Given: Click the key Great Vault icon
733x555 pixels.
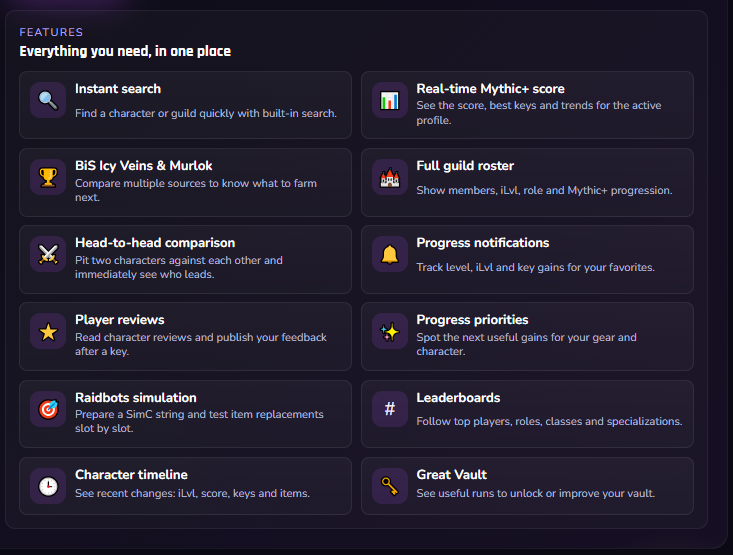Looking at the screenshot, I should click(x=390, y=486).
